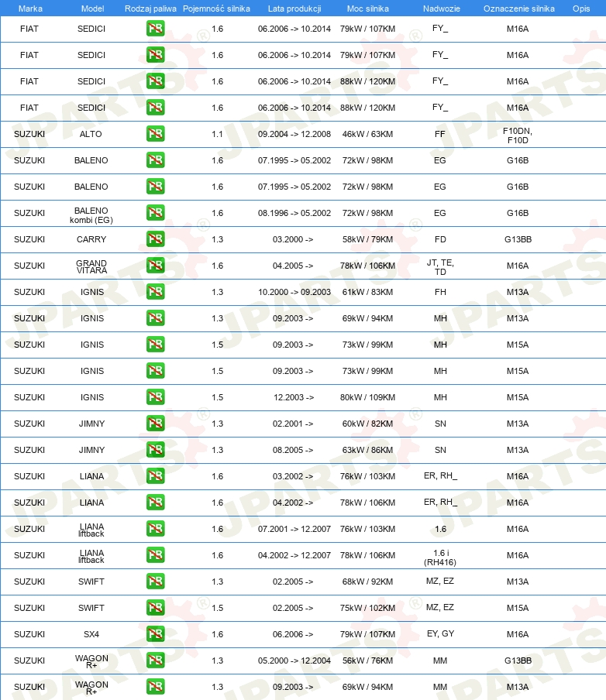Click the fuel icon in the IGNIS 80kW / 109KM row
Viewport: 606px width, 700px height.
156,397
